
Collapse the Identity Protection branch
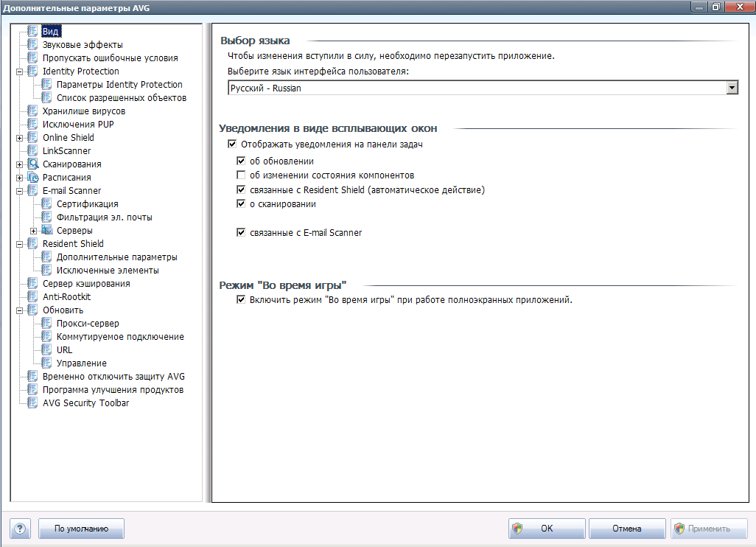tap(20, 72)
